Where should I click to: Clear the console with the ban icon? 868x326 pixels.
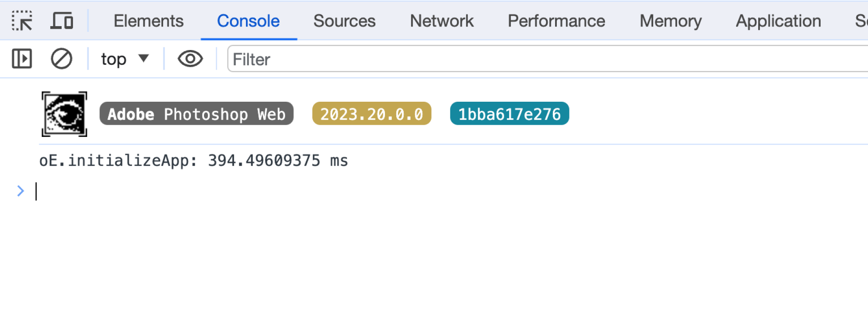pyautogui.click(x=61, y=59)
